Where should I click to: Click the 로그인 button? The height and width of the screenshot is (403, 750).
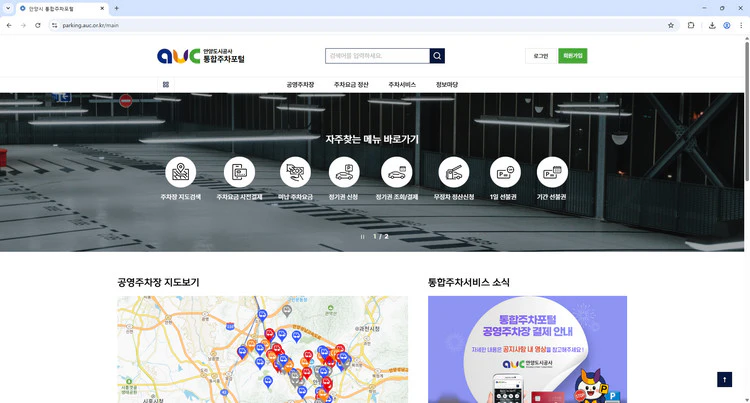point(540,56)
